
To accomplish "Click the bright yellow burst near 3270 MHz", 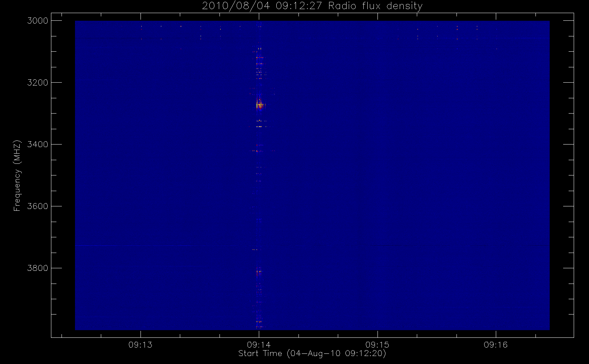I will point(260,105).
